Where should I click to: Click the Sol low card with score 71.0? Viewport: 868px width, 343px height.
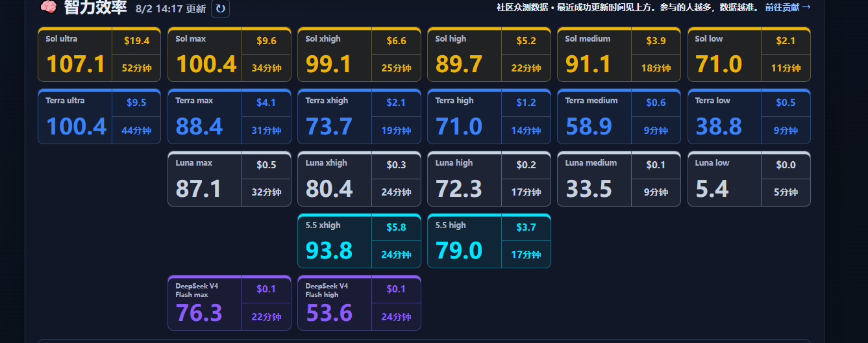coord(749,55)
